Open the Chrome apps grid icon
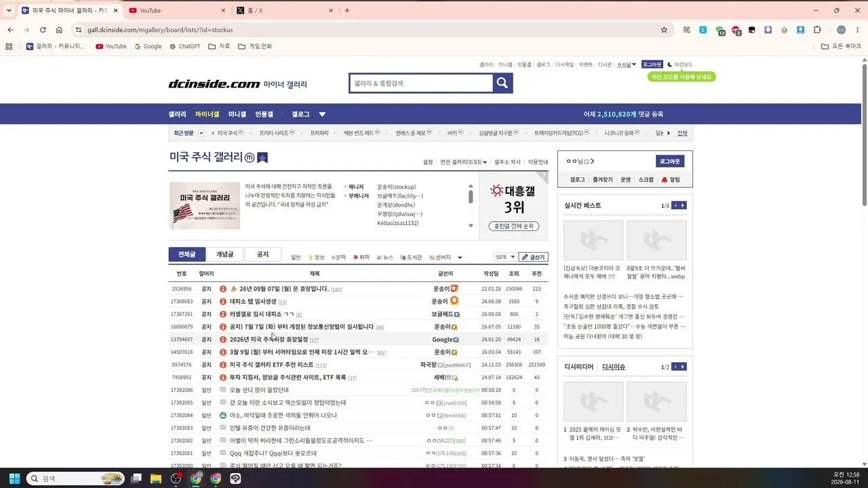The height and width of the screenshot is (488, 868). [x=9, y=47]
